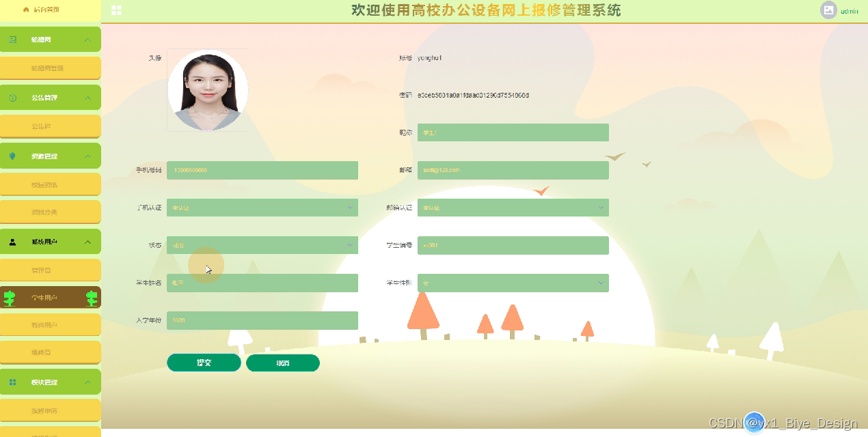Open the 学生性别 dropdown
Image resolution: width=868 pixels, height=437 pixels.
pyautogui.click(x=513, y=283)
